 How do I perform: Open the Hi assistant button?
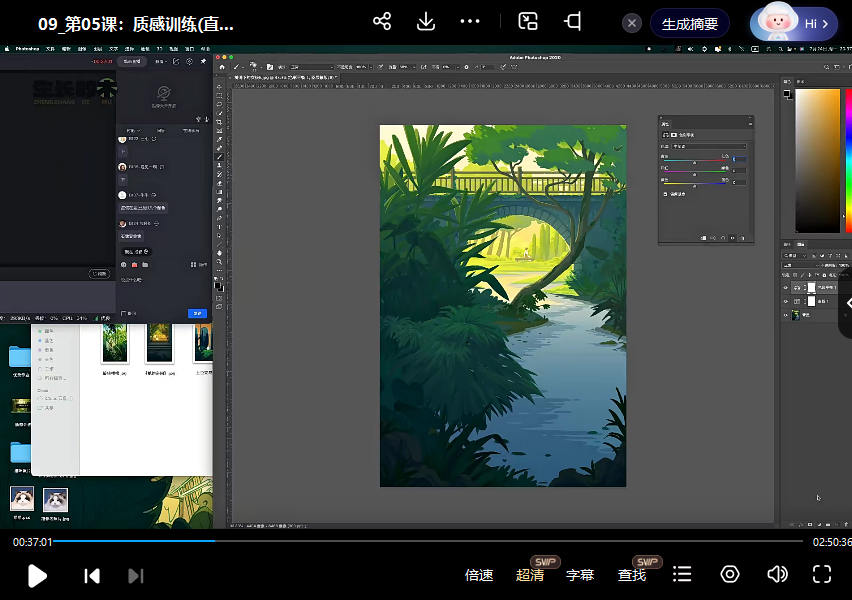794,23
